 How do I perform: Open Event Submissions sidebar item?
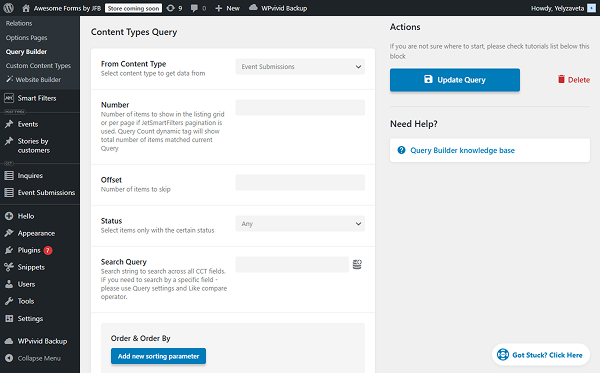(46, 192)
